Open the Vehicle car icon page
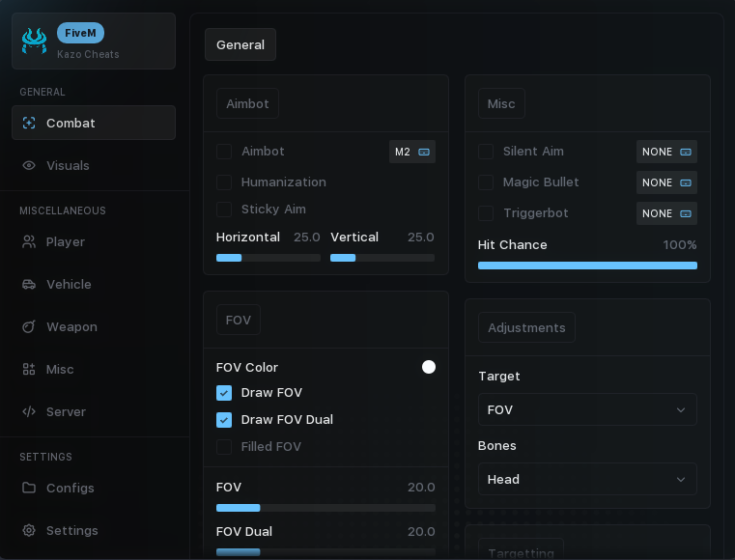 29,285
